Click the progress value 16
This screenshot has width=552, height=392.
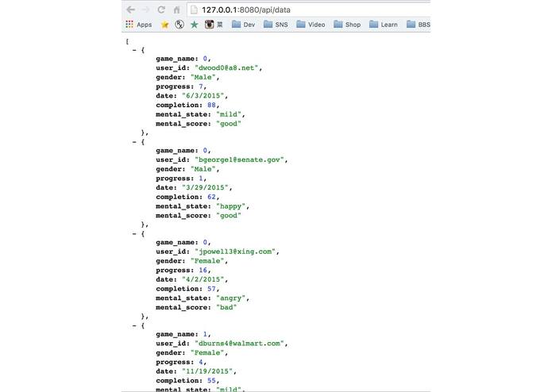pos(203,270)
